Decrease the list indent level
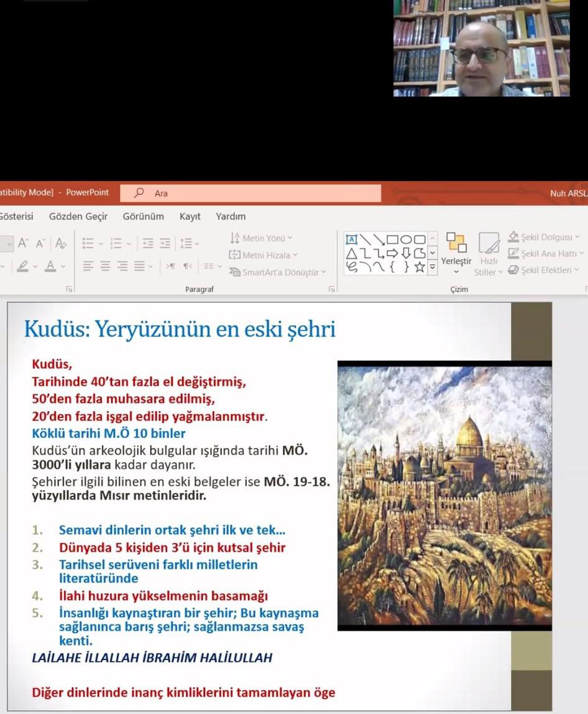This screenshot has width=588, height=714. point(148,244)
